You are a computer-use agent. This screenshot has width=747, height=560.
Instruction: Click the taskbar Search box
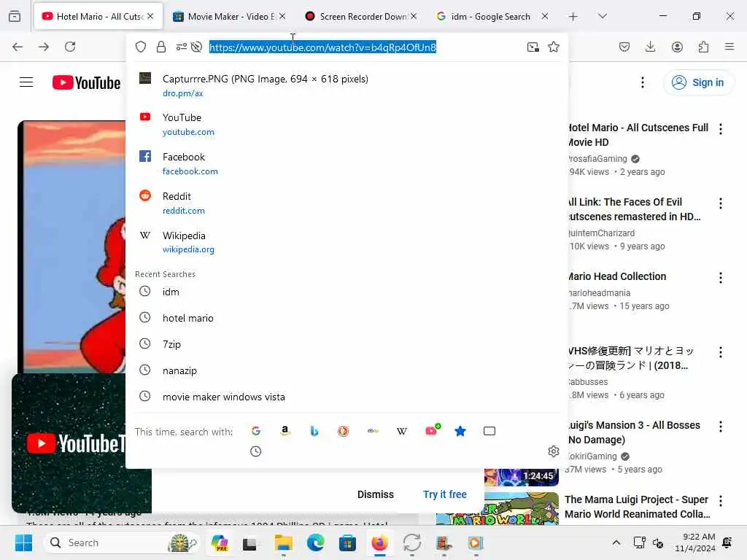click(x=122, y=542)
